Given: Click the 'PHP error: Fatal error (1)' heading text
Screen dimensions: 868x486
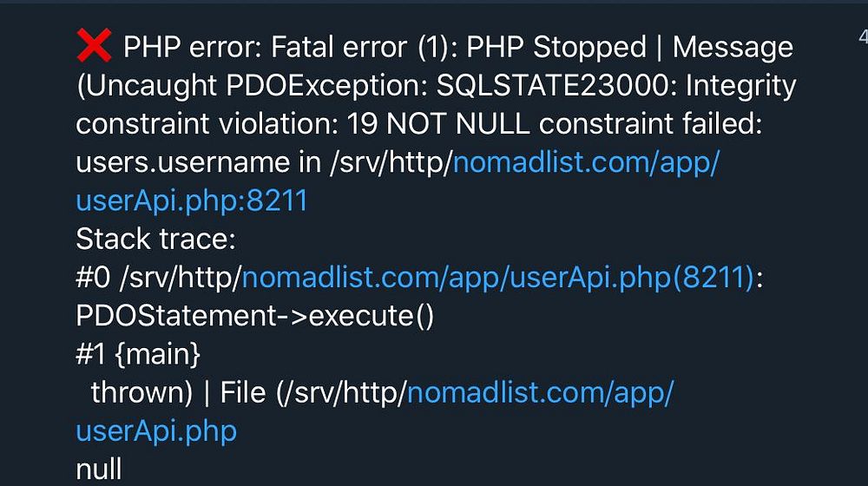Looking at the screenshot, I should tap(291, 47).
